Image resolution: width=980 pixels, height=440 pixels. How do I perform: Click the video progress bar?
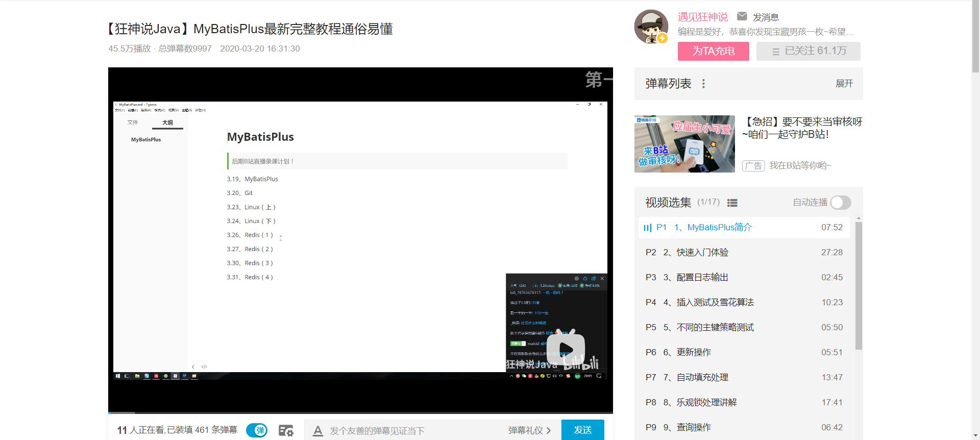pyautogui.click(x=360, y=412)
